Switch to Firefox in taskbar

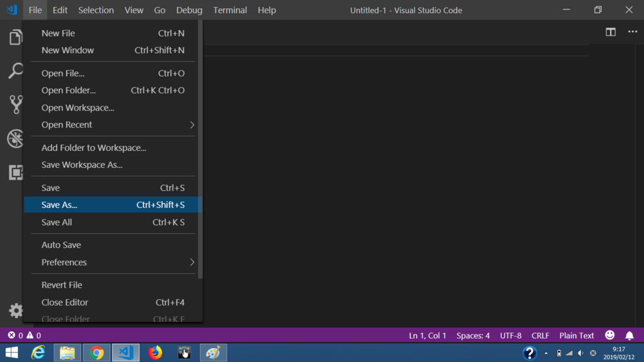[155, 353]
